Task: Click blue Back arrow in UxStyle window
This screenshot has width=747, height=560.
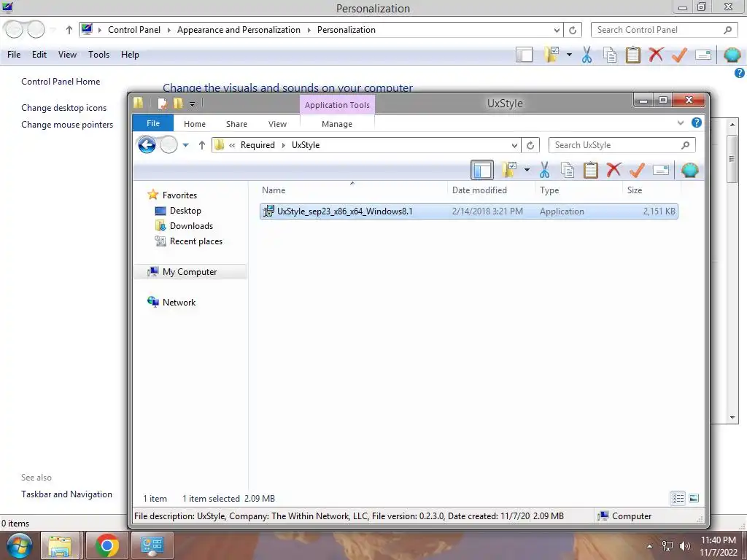Action: pos(147,145)
